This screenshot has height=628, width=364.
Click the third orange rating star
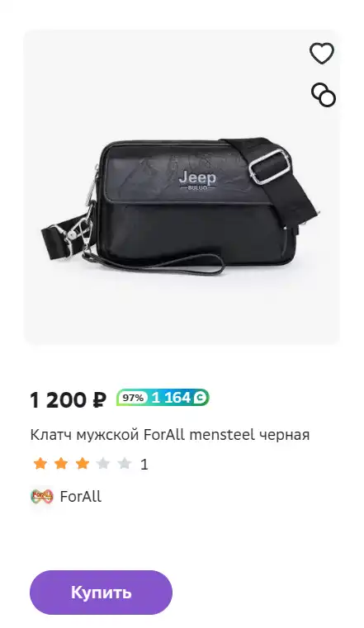[82, 464]
